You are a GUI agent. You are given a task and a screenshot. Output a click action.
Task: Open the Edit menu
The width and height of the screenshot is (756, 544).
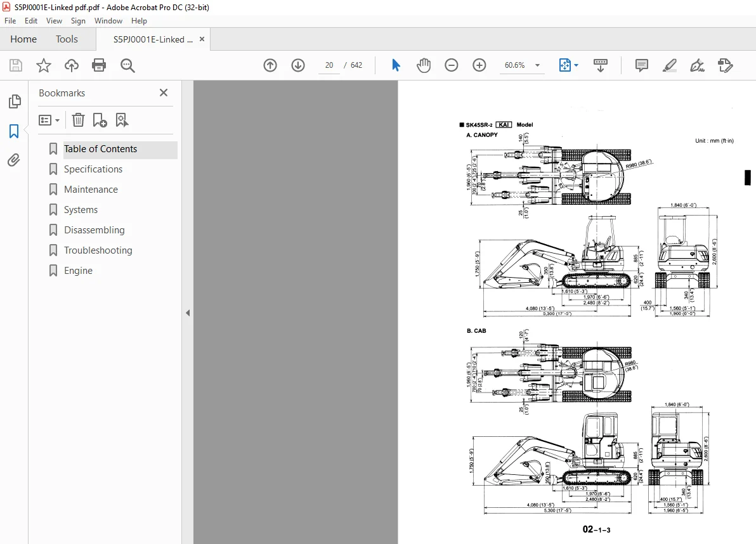tap(31, 21)
